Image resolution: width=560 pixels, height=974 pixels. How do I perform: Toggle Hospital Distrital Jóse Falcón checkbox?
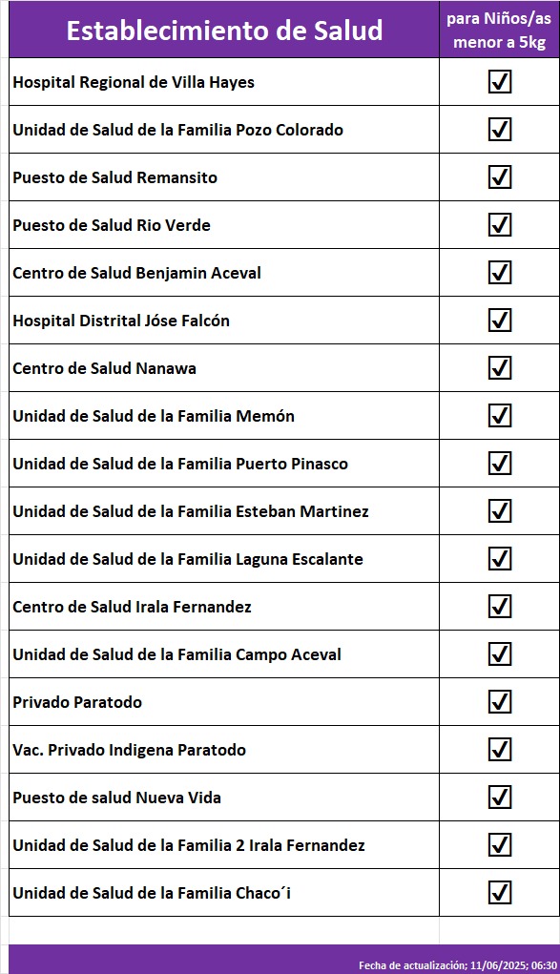click(x=500, y=320)
